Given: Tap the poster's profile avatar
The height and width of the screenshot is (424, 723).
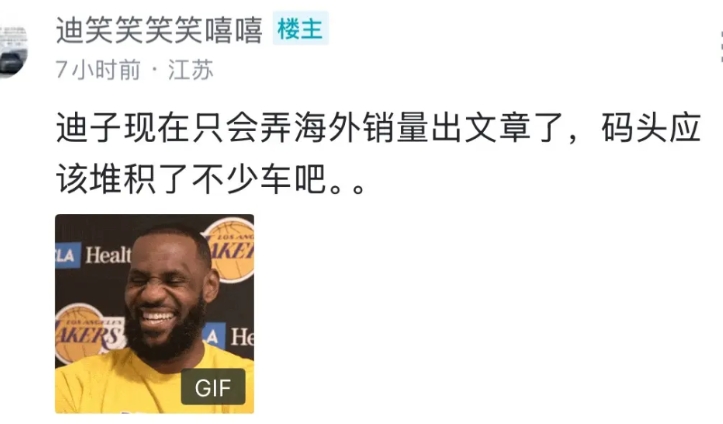Looking at the screenshot, I should coord(13,52).
